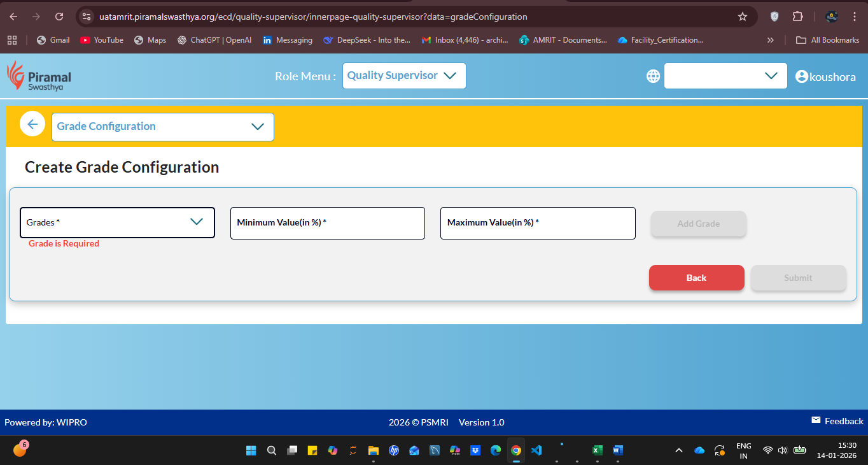Expand the Role Menu Quality Supervisor dropdown
The image size is (868, 465).
pos(404,76)
